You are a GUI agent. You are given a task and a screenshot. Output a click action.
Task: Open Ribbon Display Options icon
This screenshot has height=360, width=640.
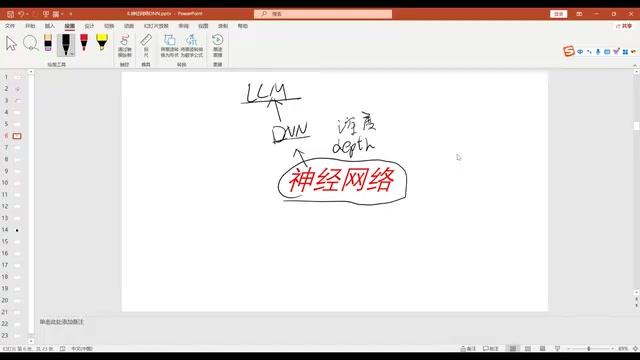click(x=579, y=14)
